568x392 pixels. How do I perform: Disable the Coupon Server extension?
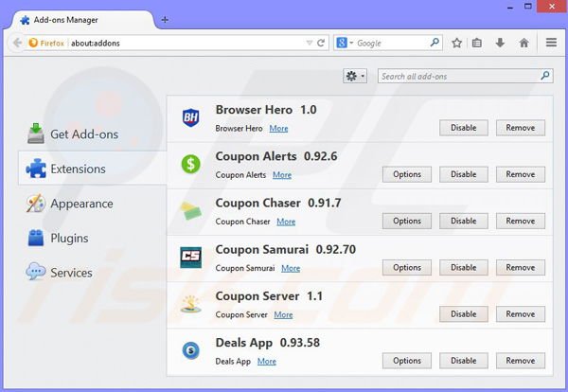click(464, 314)
